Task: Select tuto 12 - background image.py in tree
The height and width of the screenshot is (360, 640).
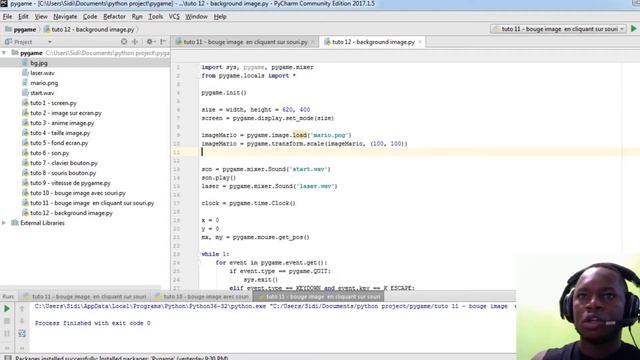Action: [x=71, y=213]
